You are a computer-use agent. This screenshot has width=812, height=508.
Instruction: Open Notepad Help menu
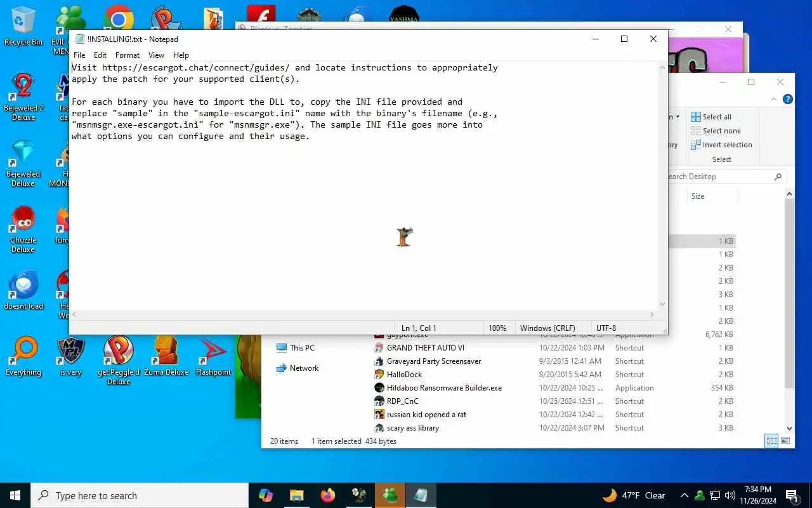click(x=181, y=55)
